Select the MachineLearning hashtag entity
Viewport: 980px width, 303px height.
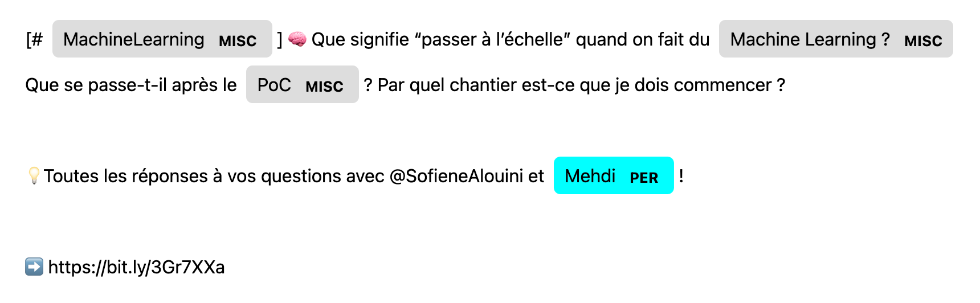[133, 39]
